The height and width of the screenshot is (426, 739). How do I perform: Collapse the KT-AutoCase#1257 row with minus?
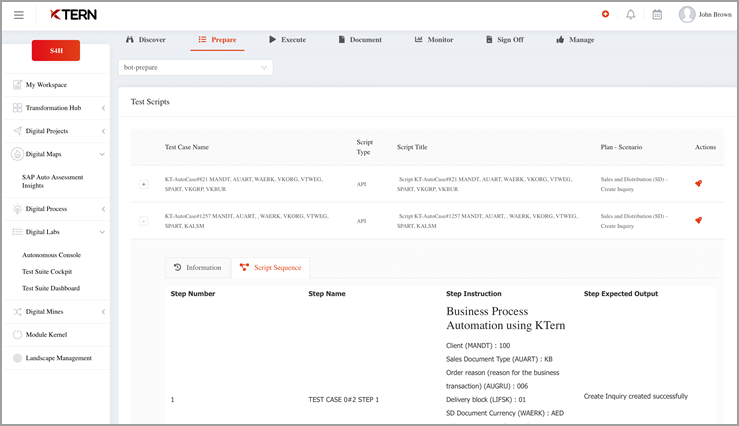click(144, 221)
